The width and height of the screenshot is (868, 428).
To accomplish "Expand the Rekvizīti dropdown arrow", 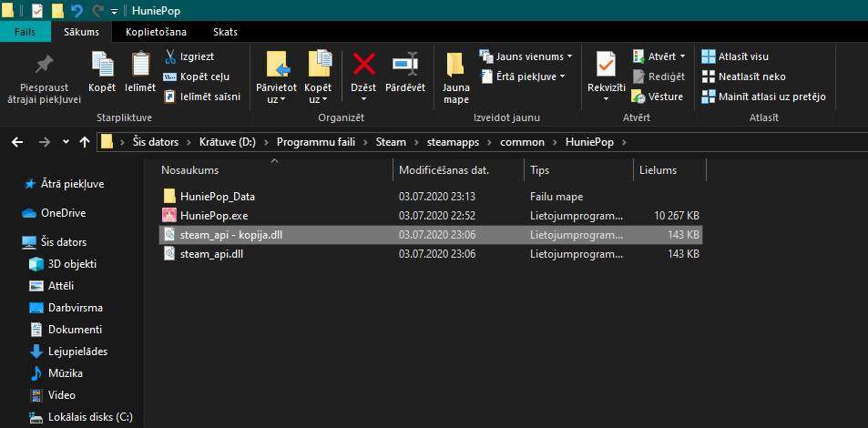I will click(x=607, y=99).
